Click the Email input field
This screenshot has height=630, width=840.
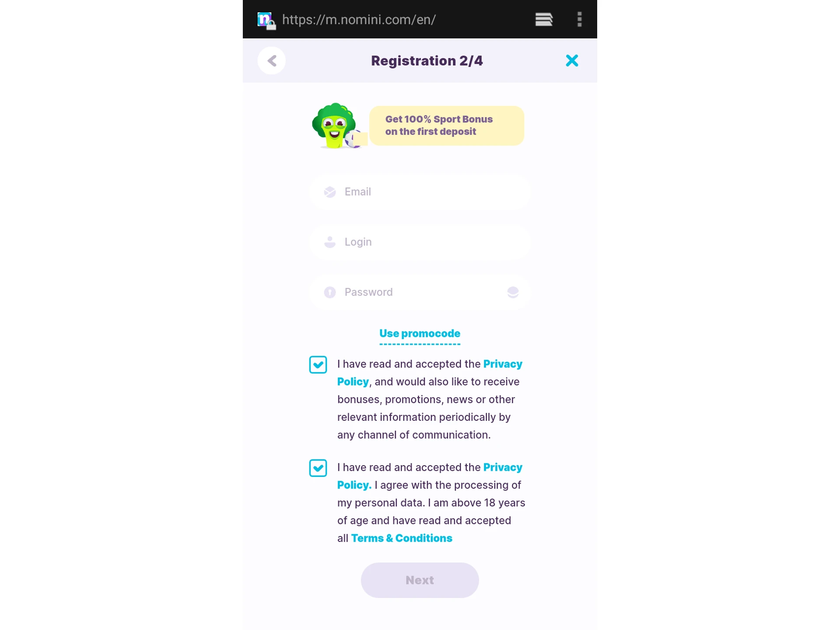click(x=420, y=192)
